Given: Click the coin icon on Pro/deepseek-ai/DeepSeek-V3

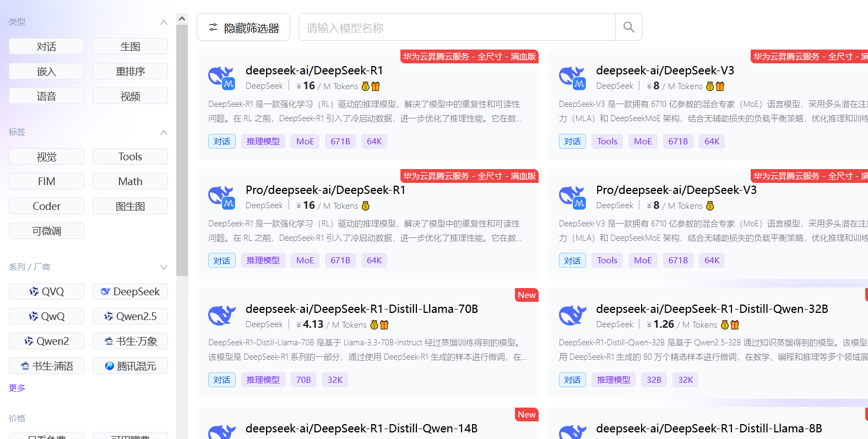Looking at the screenshot, I should click(x=710, y=206).
